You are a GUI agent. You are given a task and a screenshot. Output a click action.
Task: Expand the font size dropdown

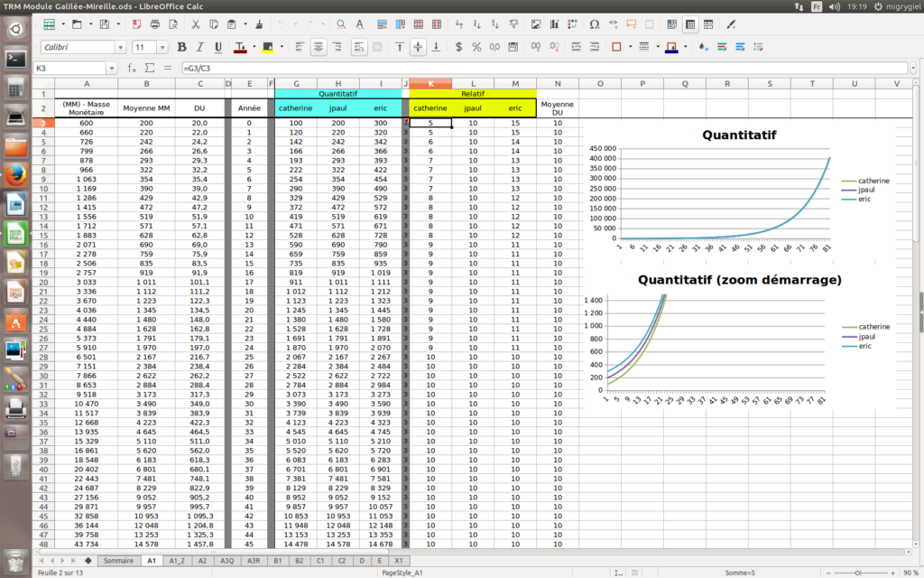coord(163,47)
